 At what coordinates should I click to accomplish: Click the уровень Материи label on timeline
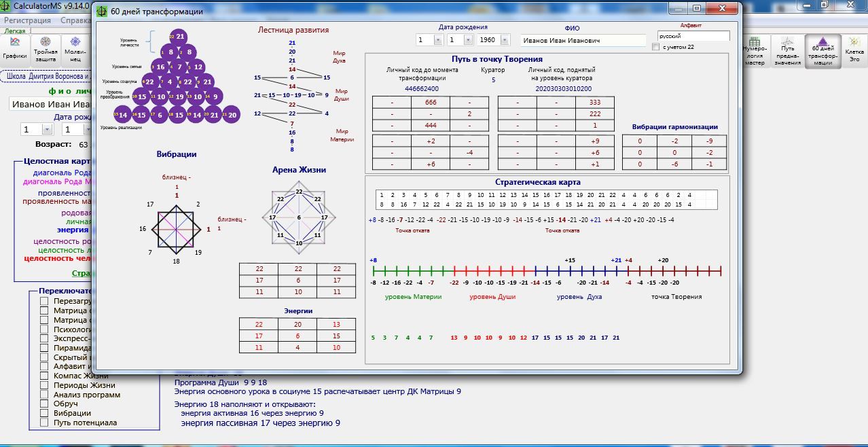pyautogui.click(x=413, y=297)
